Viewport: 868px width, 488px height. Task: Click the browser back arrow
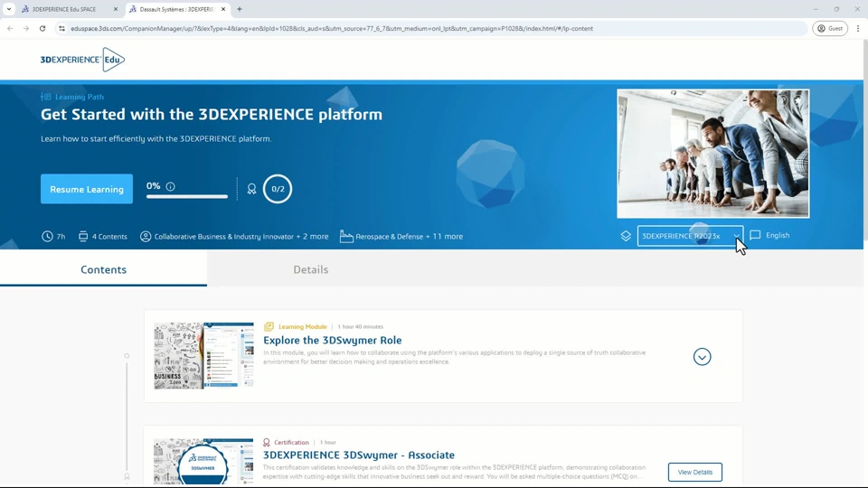tap(10, 28)
